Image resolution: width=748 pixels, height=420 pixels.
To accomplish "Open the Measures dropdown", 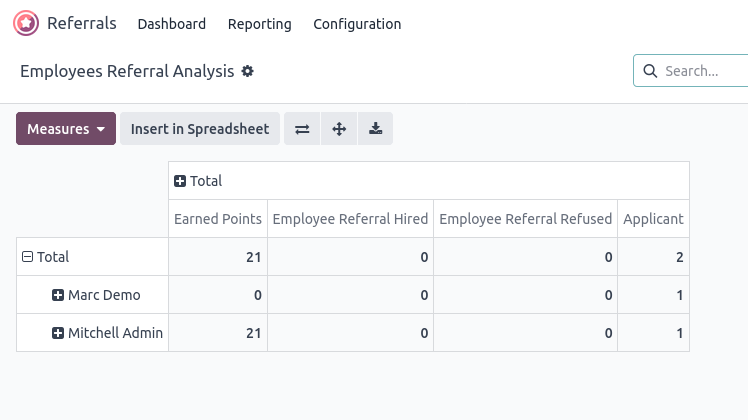I will click(x=66, y=129).
